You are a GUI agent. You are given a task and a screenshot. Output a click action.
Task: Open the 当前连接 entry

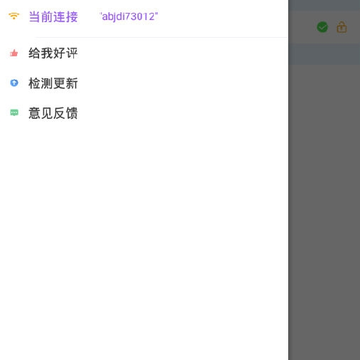pyautogui.click(x=53, y=17)
